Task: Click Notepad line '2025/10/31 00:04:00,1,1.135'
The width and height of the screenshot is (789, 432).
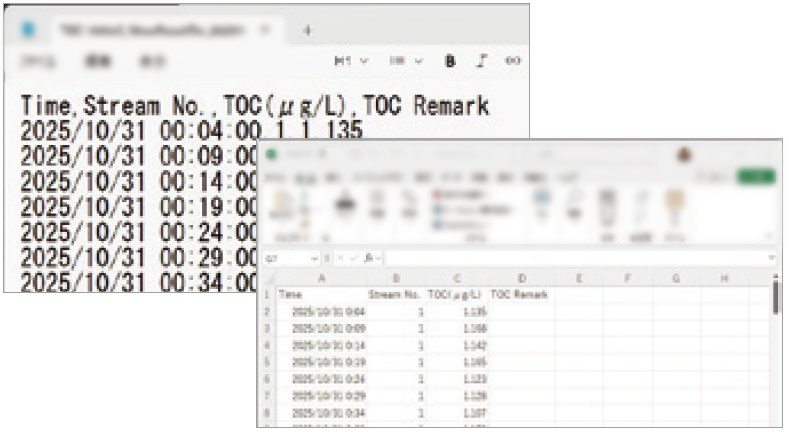Action: (x=191, y=131)
